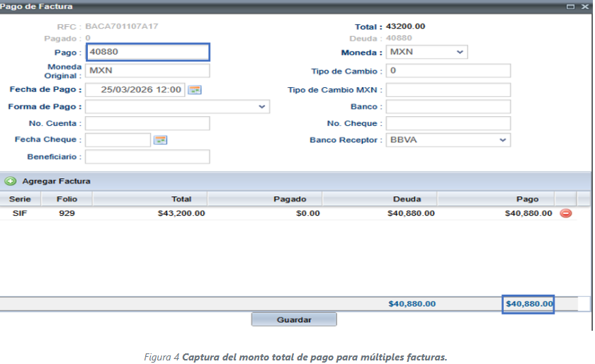Click the No. Cheque input field
This screenshot has width=595, height=364.
[x=448, y=124]
